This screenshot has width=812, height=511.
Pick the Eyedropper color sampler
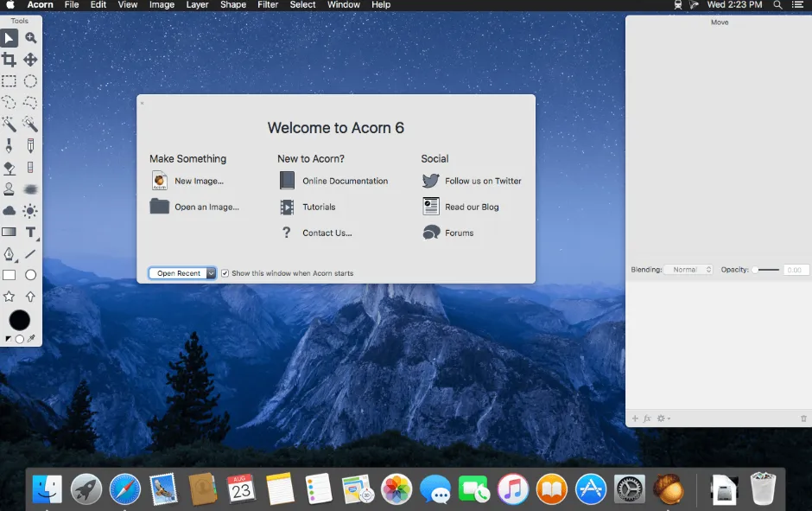tap(31, 339)
